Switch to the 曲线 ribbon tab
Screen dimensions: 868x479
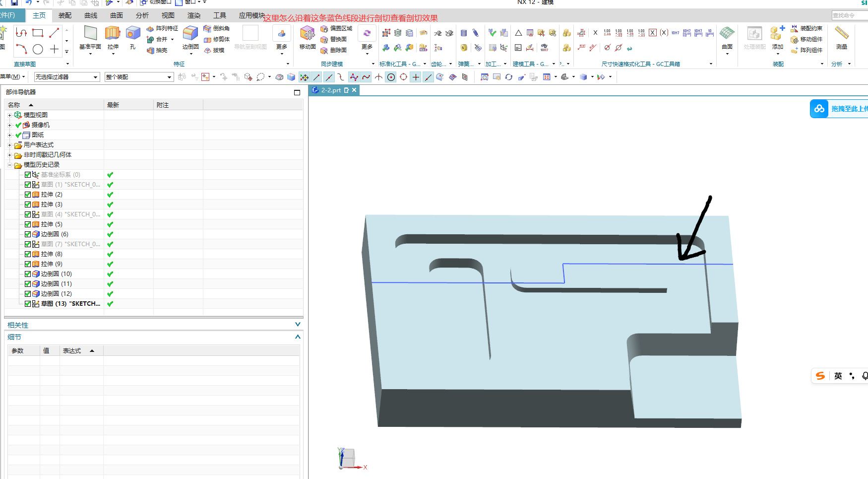pyautogui.click(x=91, y=15)
